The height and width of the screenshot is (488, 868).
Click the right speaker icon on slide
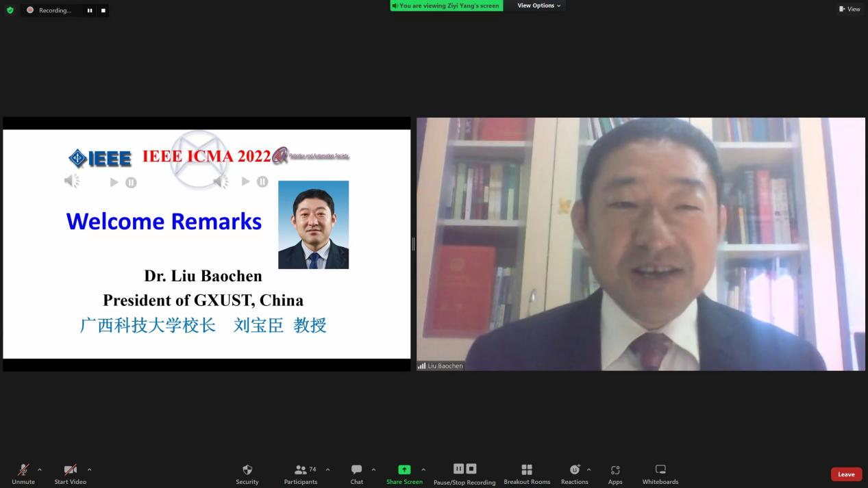[221, 181]
